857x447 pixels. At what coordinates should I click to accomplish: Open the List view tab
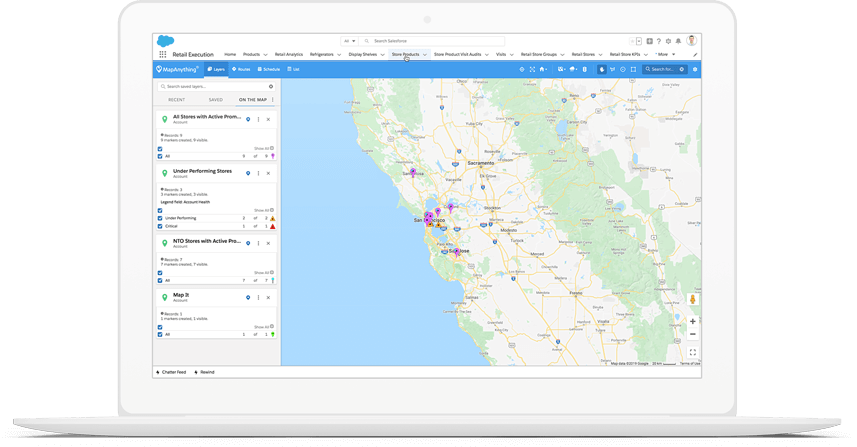pyautogui.click(x=294, y=69)
